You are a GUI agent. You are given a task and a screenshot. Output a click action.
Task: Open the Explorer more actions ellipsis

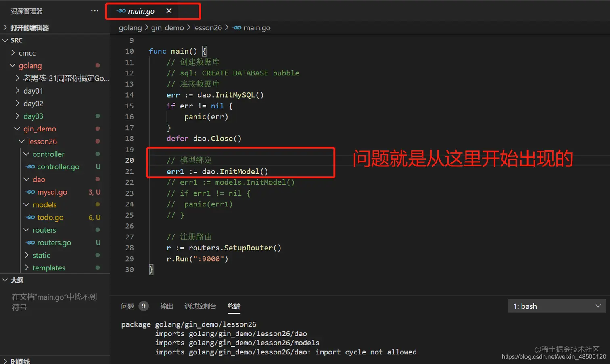pyautogui.click(x=95, y=11)
